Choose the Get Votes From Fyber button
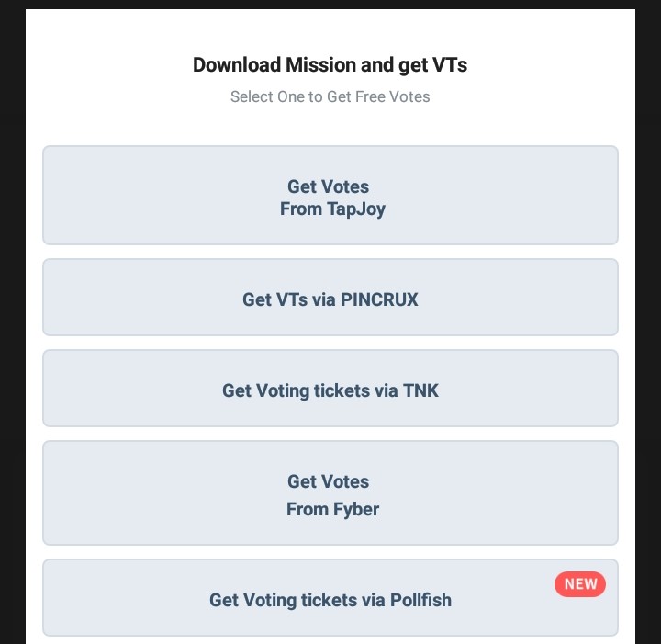 click(x=330, y=493)
